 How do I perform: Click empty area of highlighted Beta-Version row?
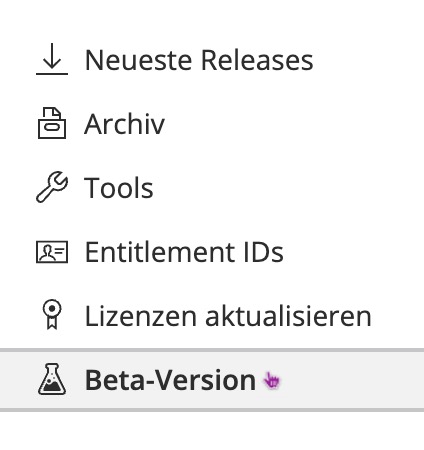point(350,380)
